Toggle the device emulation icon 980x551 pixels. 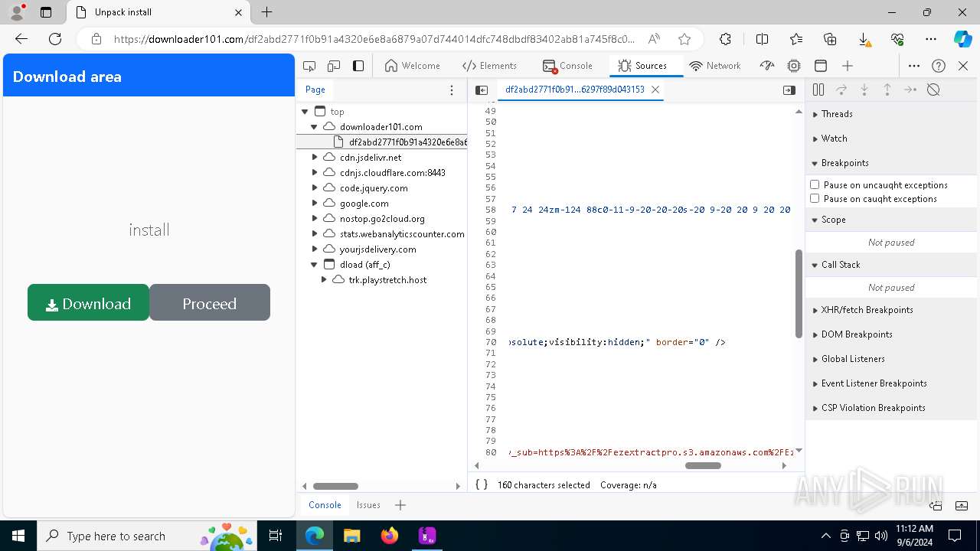tap(334, 66)
